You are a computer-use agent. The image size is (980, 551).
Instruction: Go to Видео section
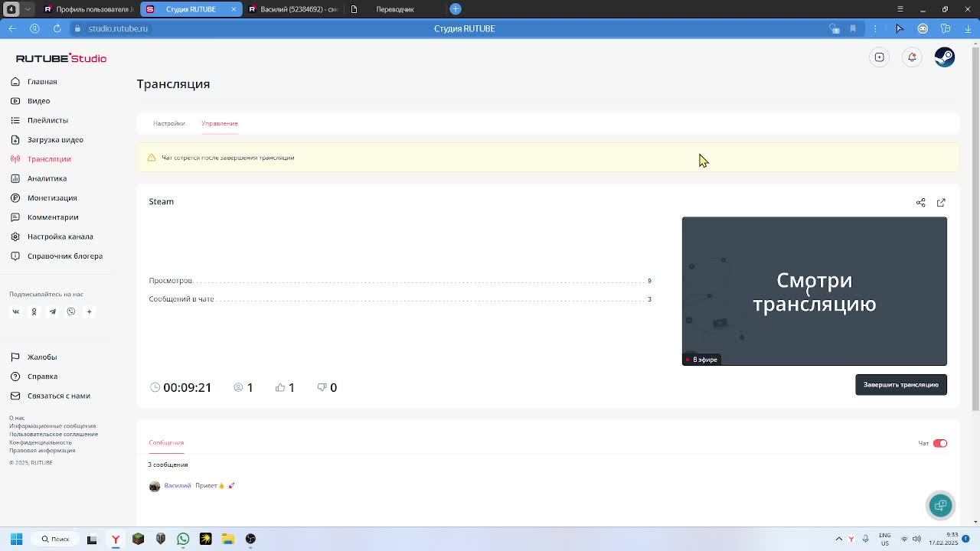(x=31, y=101)
